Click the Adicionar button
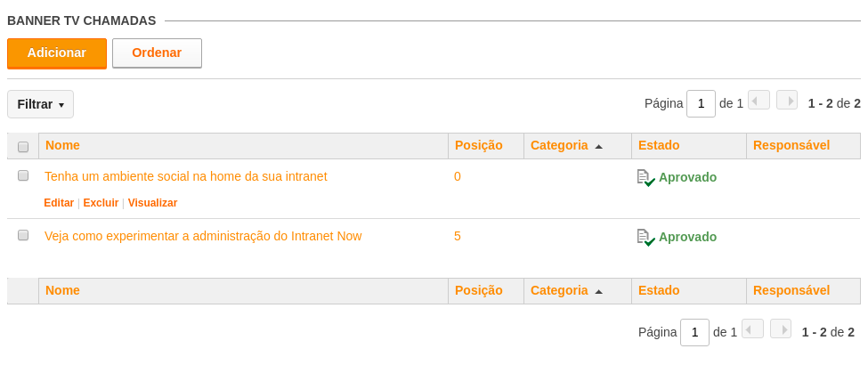The image size is (868, 365). (57, 53)
